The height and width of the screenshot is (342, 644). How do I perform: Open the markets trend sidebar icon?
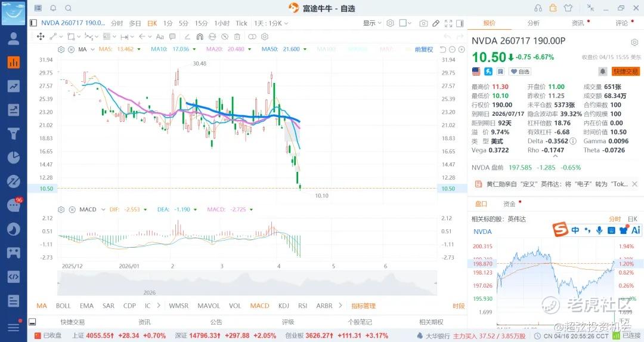(x=14, y=87)
